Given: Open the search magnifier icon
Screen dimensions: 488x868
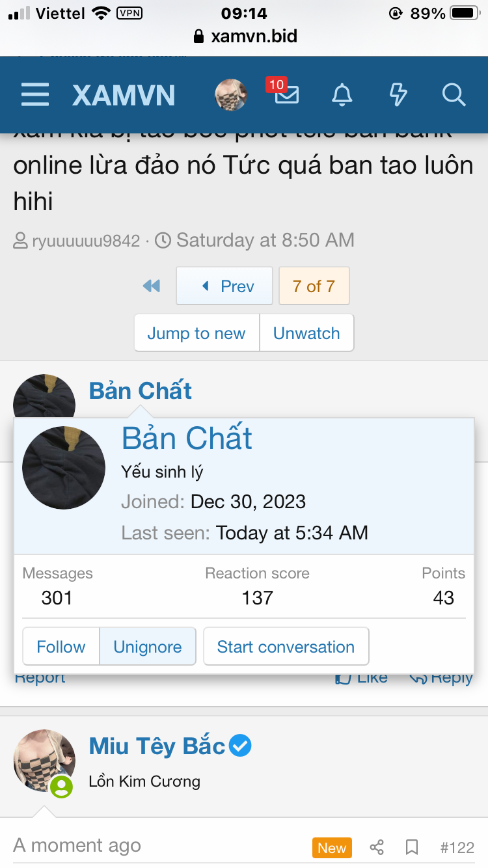Looking at the screenshot, I should point(454,95).
